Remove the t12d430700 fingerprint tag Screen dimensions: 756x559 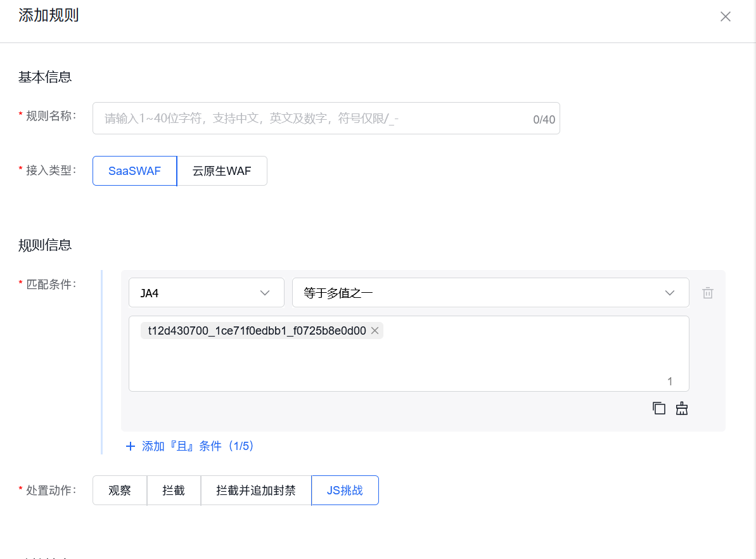click(x=375, y=330)
